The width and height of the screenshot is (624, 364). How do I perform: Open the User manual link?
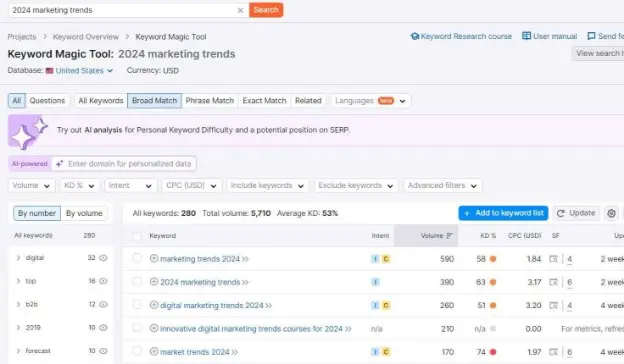point(555,36)
